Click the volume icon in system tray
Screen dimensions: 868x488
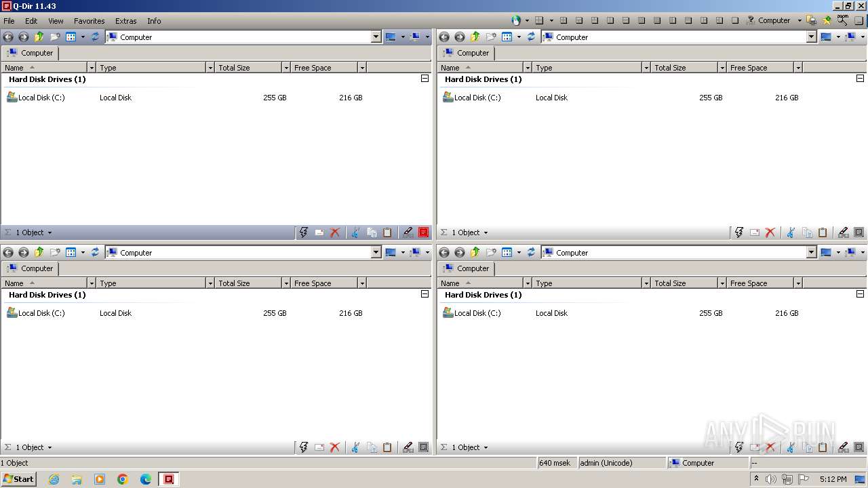tap(771, 479)
